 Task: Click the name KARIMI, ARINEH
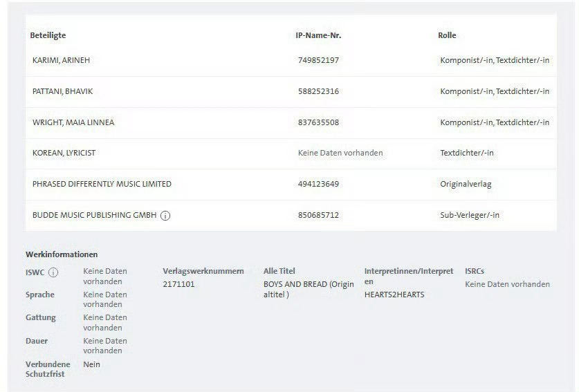coord(62,60)
